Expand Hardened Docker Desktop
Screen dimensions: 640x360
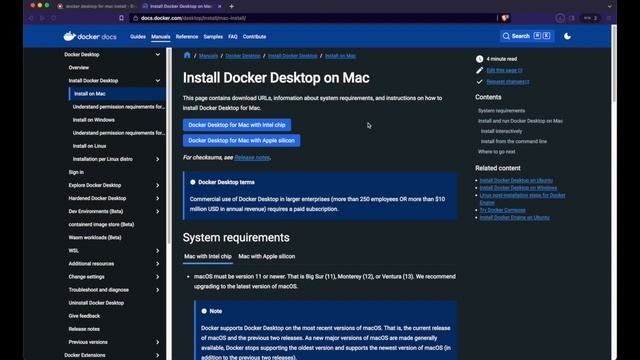158,198
